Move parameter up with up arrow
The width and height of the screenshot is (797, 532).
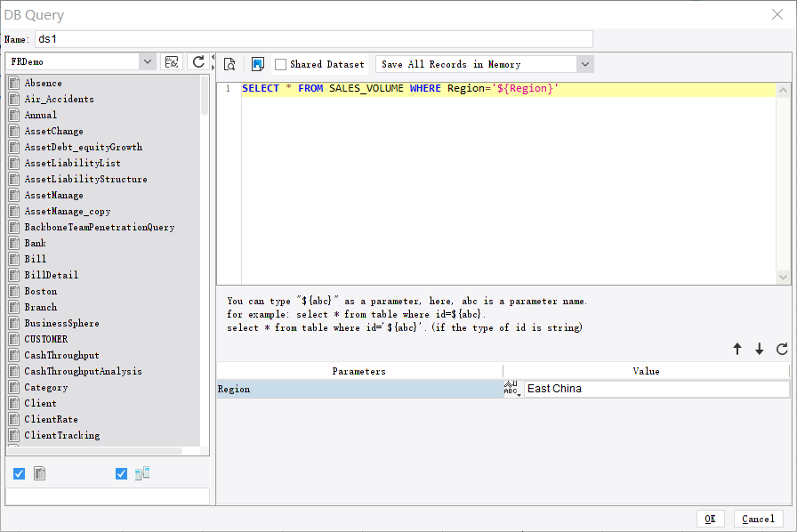coord(737,350)
